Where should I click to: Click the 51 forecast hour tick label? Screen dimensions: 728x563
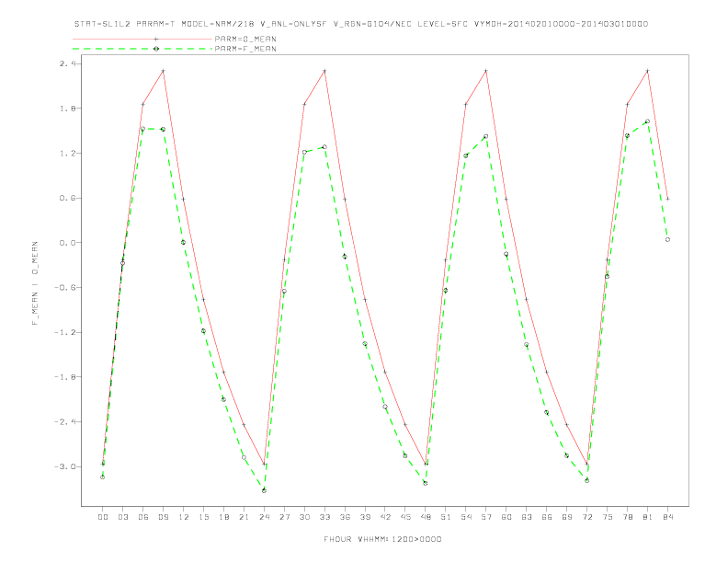point(446,517)
